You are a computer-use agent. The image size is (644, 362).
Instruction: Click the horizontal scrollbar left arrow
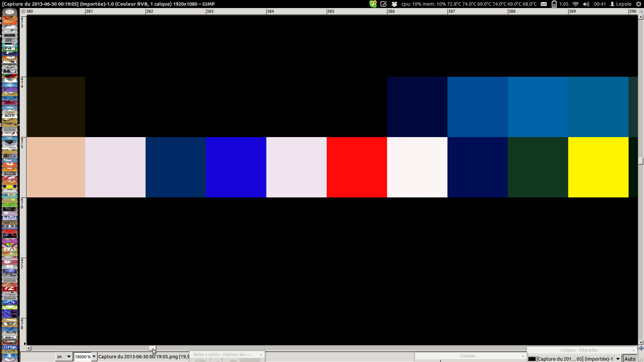point(29,348)
